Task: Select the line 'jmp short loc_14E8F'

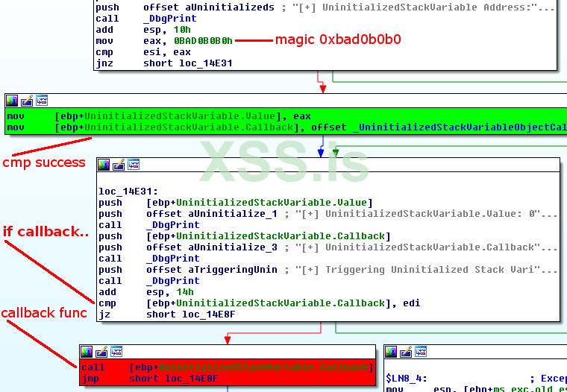Action: pyautogui.click(x=150, y=379)
